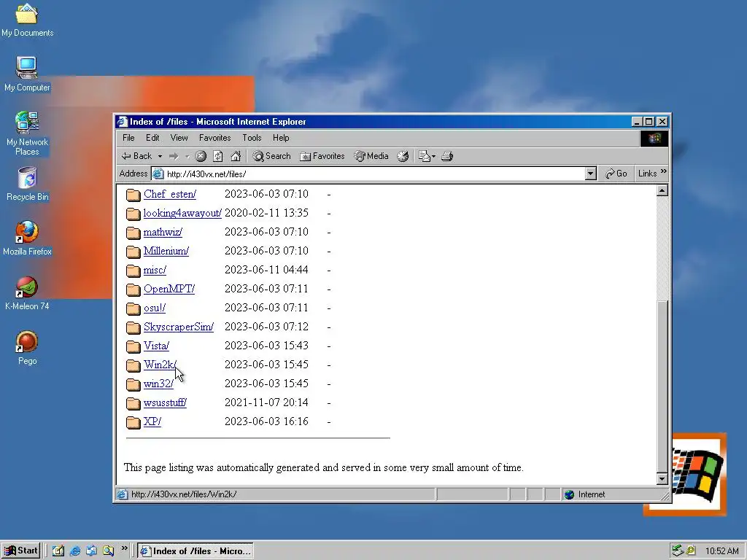Open the Back history dropdown arrow

click(x=160, y=156)
